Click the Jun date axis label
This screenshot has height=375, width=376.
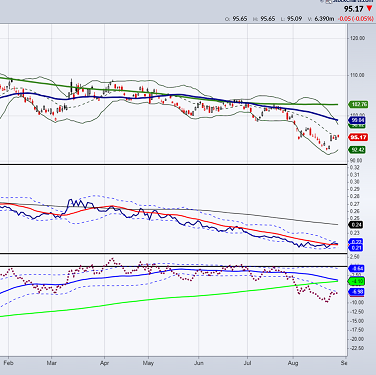click(x=199, y=363)
